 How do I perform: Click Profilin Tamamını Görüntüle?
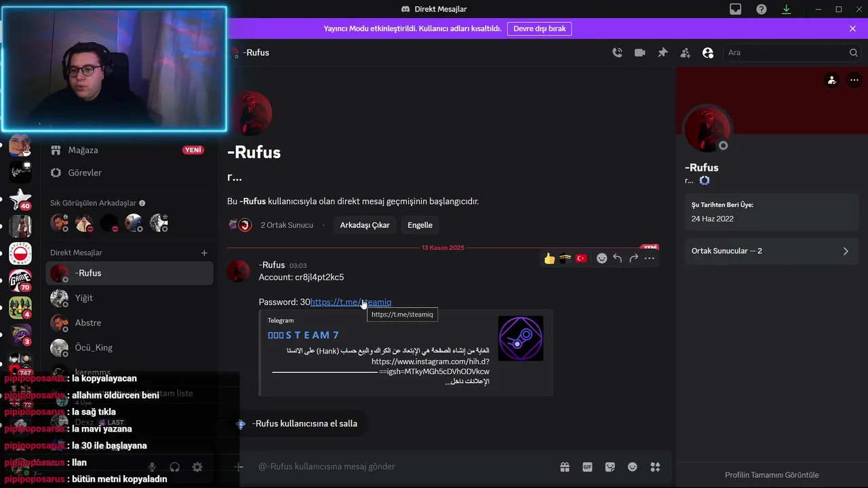772,475
